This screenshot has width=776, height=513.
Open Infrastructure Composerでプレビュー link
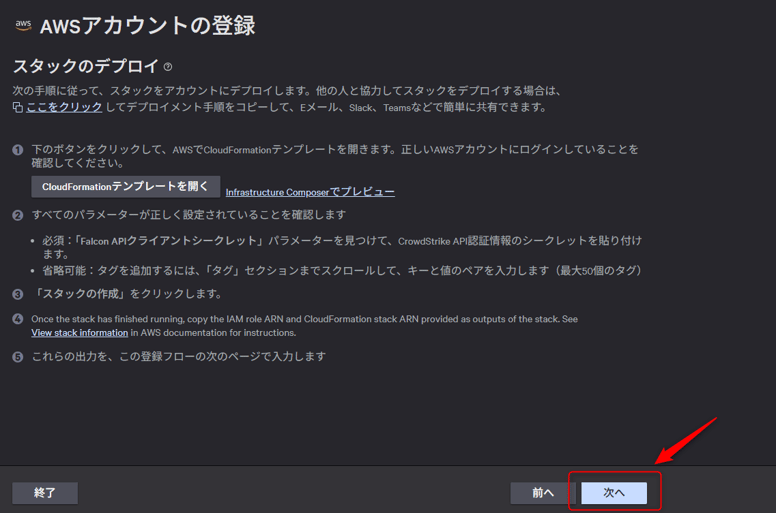pos(310,192)
